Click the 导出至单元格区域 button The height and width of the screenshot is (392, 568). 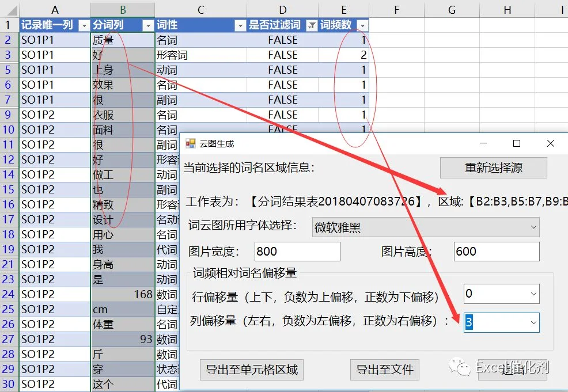252,370
